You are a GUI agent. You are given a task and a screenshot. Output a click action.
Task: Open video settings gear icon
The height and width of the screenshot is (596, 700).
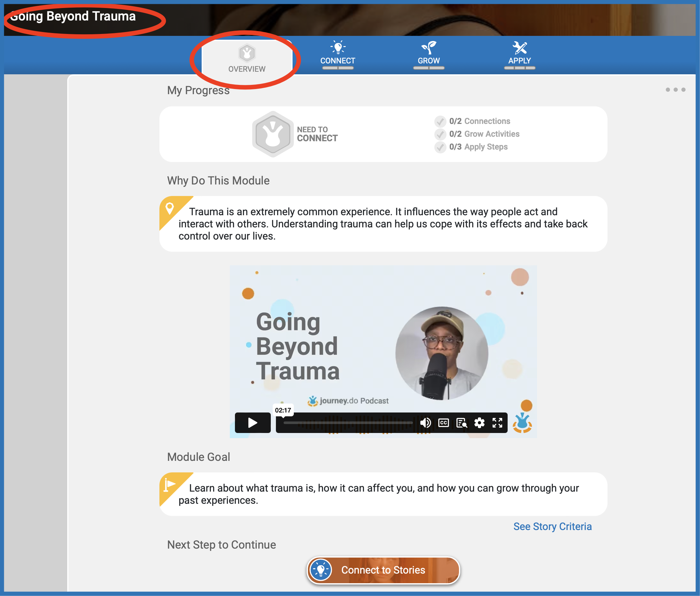click(x=479, y=423)
